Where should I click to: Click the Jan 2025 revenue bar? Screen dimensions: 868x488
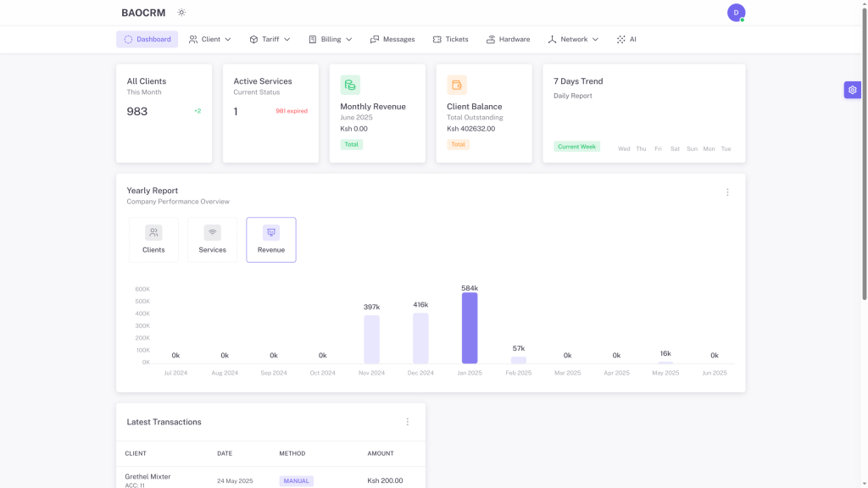[470, 328]
